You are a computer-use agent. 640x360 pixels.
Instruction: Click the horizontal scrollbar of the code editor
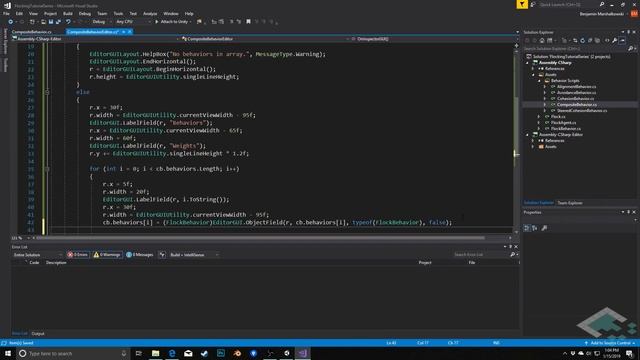click(261, 238)
